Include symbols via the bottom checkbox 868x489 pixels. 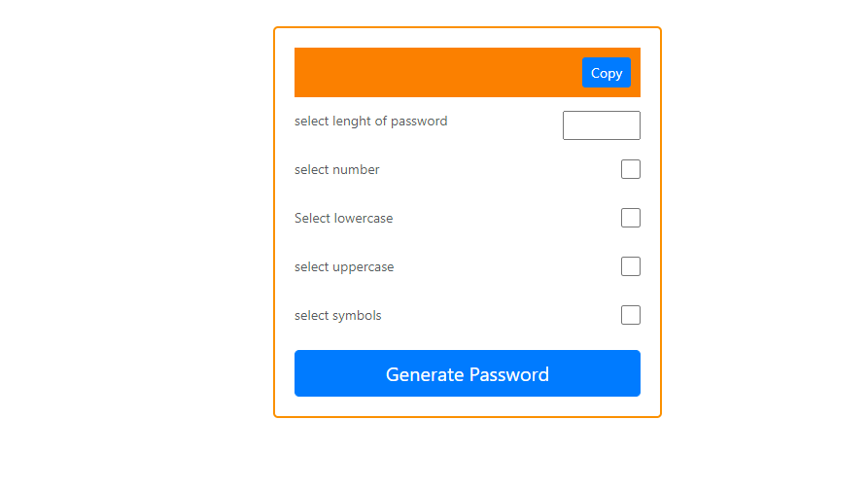tap(630, 315)
